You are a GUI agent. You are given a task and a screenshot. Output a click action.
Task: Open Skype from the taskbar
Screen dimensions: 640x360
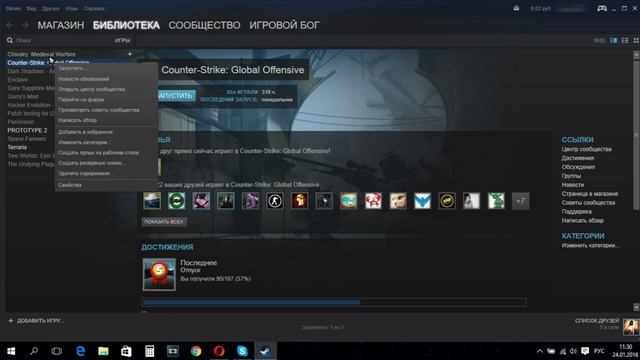[x=242, y=351]
